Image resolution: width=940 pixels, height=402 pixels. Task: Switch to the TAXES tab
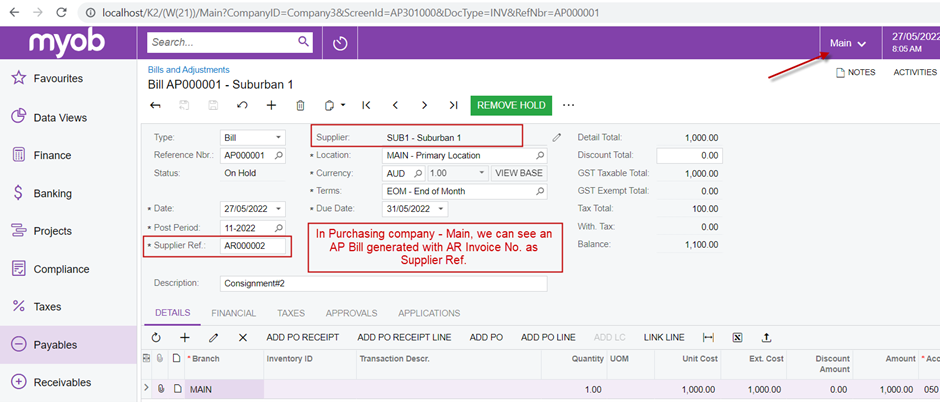291,313
